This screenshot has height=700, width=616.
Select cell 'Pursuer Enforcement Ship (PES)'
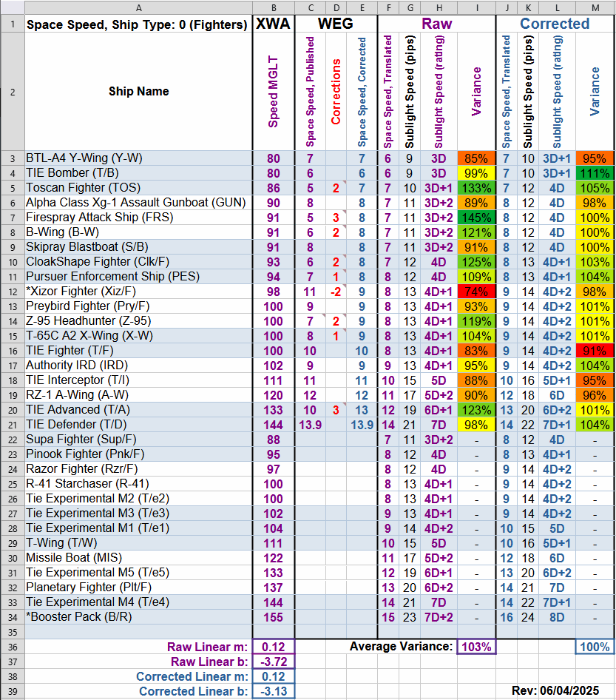click(139, 277)
